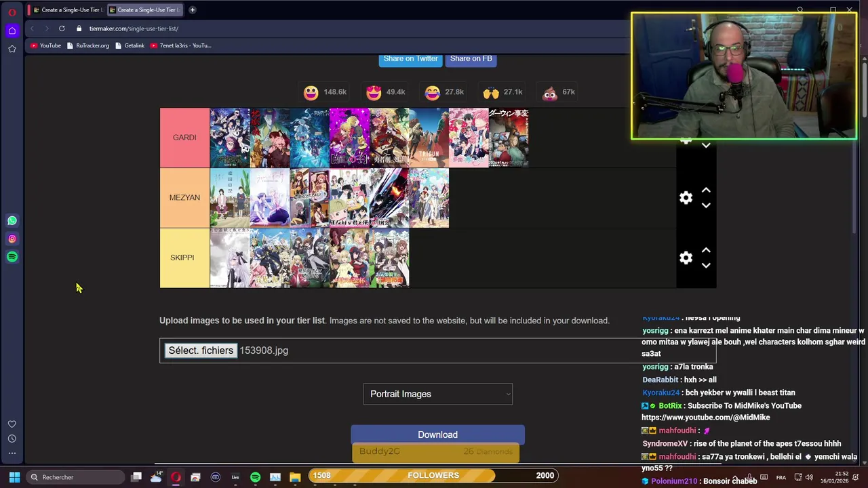Open WhatsApp in Opera sidebar
Screen dimensions: 868x488
(x=12, y=220)
